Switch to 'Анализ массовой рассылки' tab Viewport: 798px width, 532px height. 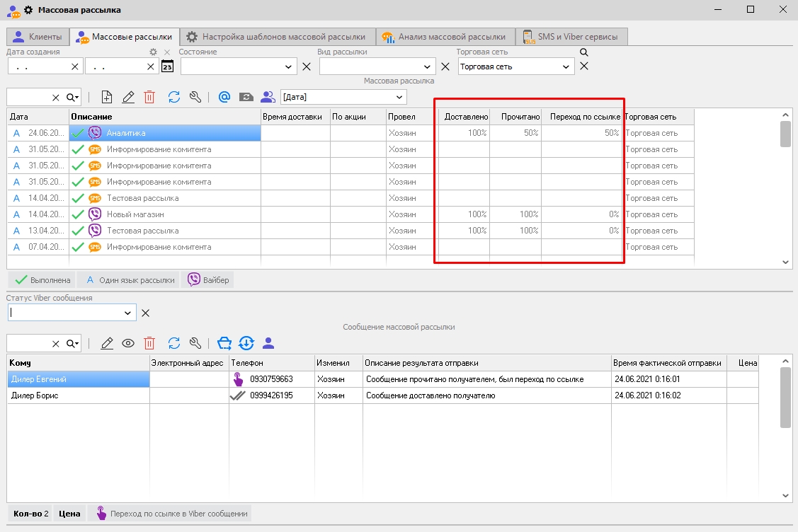(444, 37)
